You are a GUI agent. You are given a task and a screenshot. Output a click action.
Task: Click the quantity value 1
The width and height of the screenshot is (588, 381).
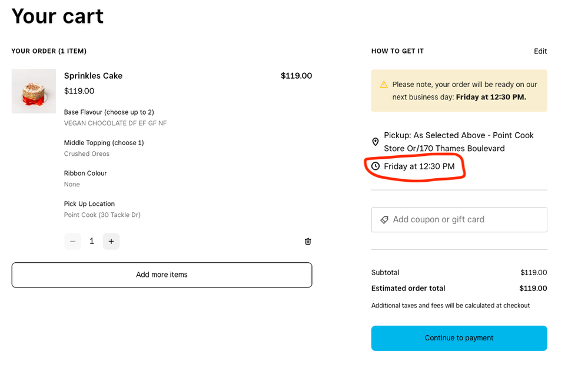click(x=92, y=241)
